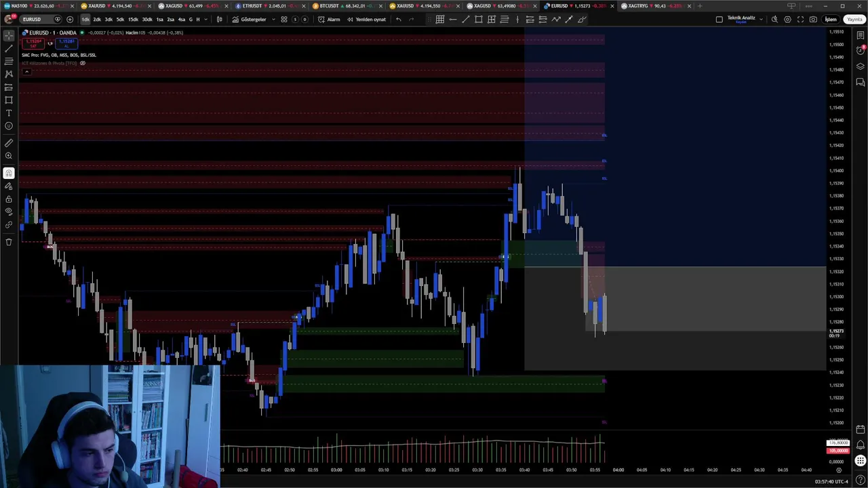Switch to the ETHUSDT tab
The height and width of the screenshot is (488, 868).
[x=271, y=6]
